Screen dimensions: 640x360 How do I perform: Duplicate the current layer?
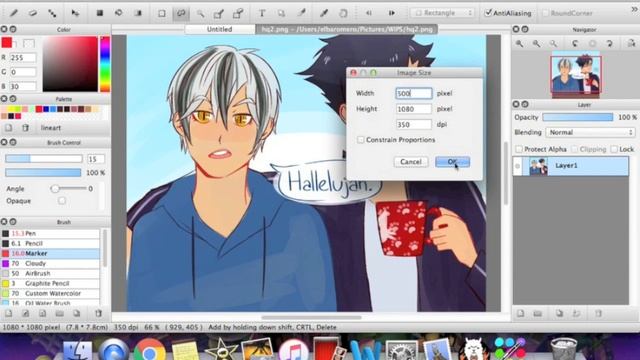click(x=559, y=313)
